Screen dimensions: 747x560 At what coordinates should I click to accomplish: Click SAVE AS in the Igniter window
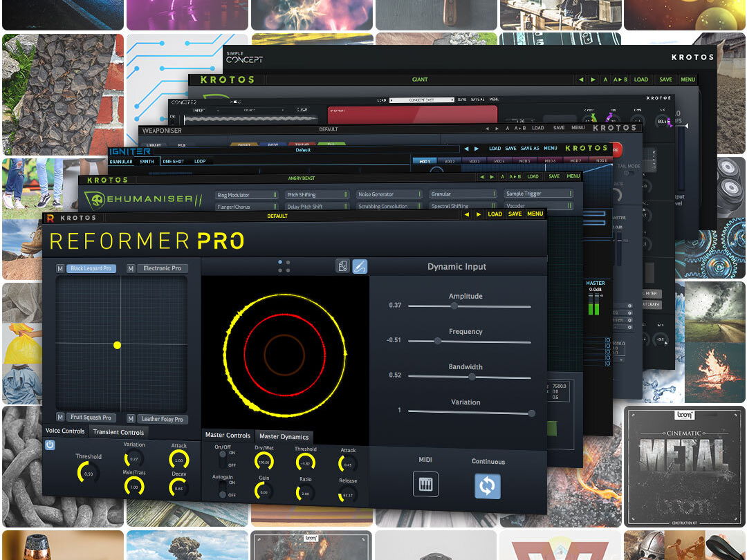[x=530, y=149]
